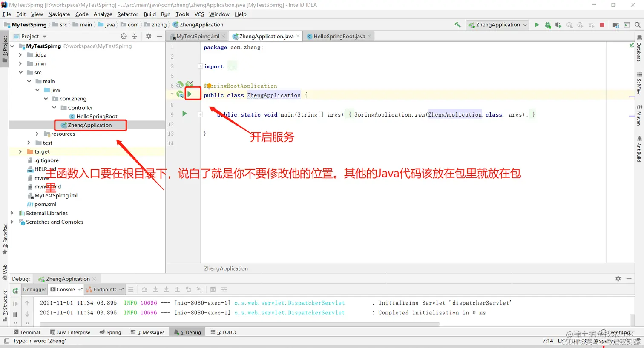Open the Terminal tool window

point(27,332)
